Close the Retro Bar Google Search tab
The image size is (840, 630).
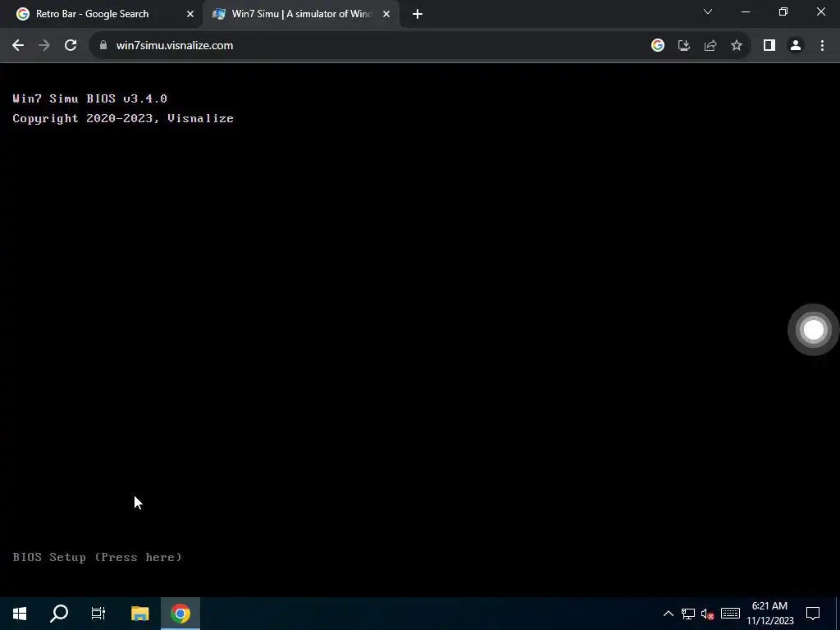(x=190, y=14)
